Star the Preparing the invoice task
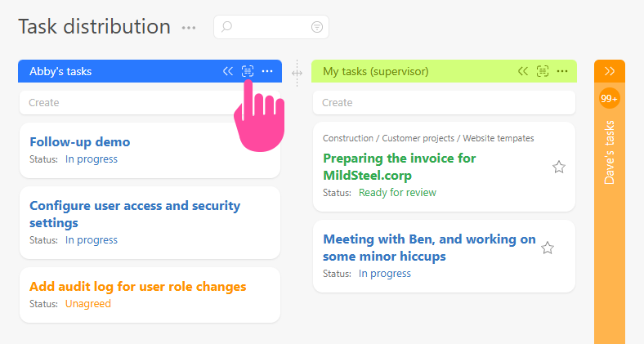644x344 pixels. click(559, 167)
